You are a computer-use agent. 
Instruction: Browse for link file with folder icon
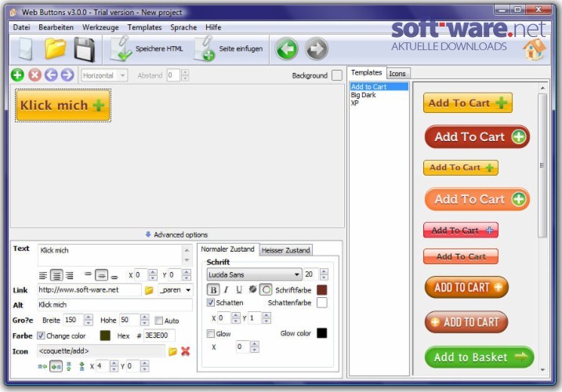coord(149,290)
